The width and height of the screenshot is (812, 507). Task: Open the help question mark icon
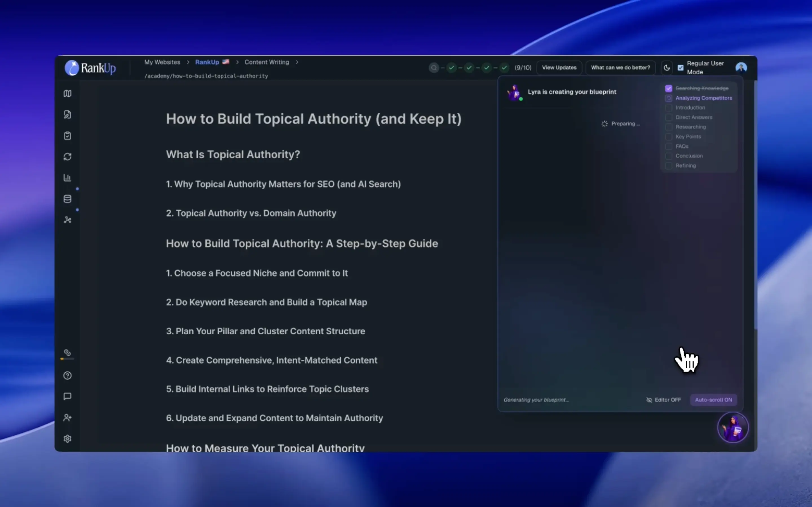(67, 375)
